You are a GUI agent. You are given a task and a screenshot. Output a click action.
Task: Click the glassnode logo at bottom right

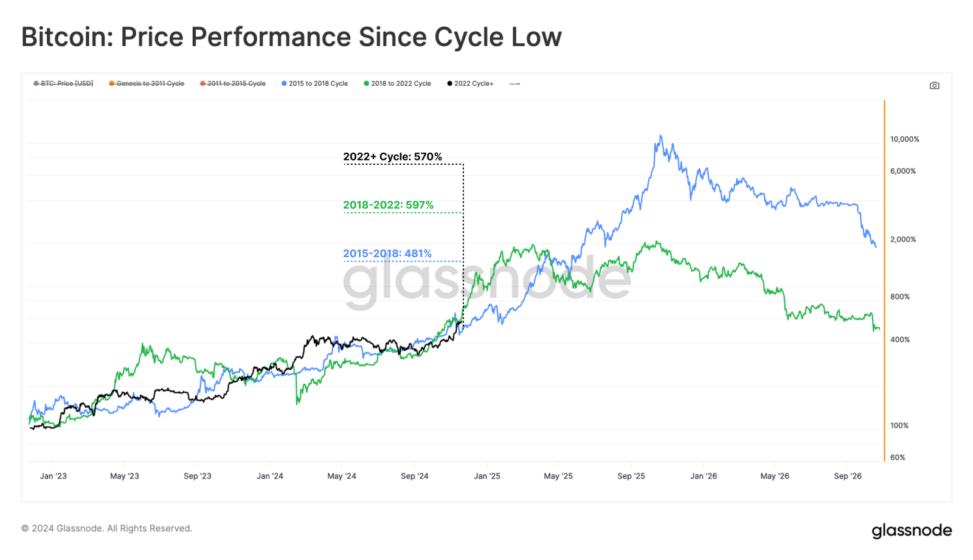[x=912, y=530]
